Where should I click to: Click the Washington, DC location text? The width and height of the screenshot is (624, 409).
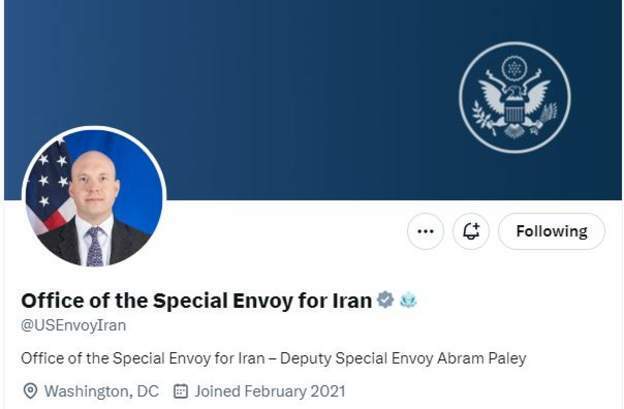[101, 391]
